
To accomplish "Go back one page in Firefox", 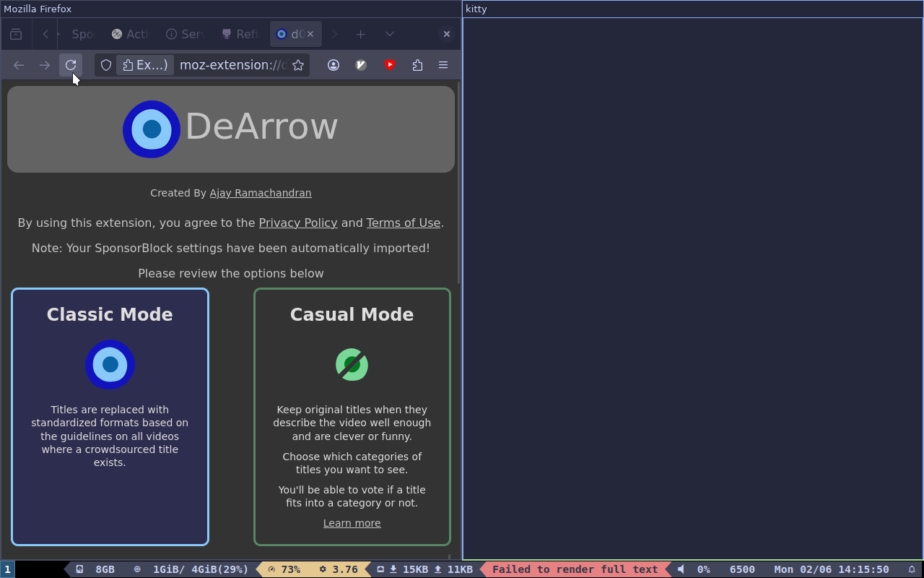I will coord(19,65).
